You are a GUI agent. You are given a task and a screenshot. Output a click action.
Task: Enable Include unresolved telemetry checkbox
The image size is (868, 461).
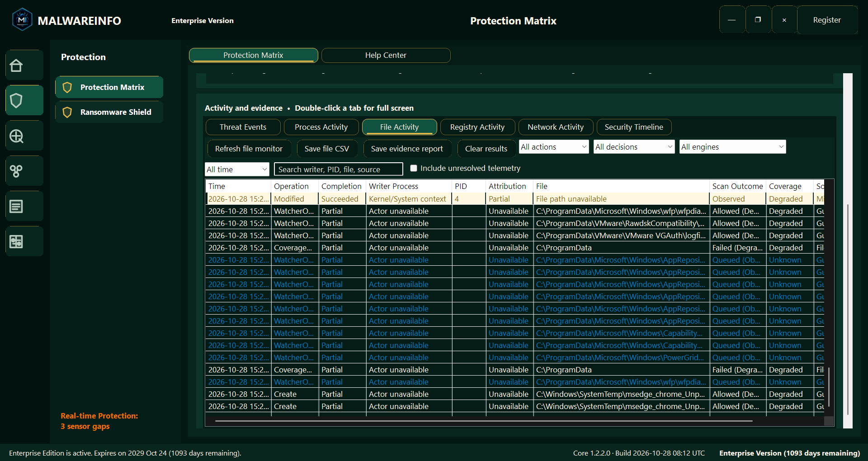click(413, 168)
